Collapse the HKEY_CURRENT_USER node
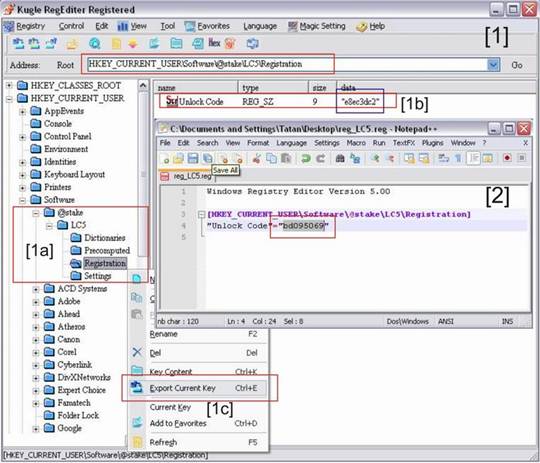540x463 pixels. click(x=9, y=99)
